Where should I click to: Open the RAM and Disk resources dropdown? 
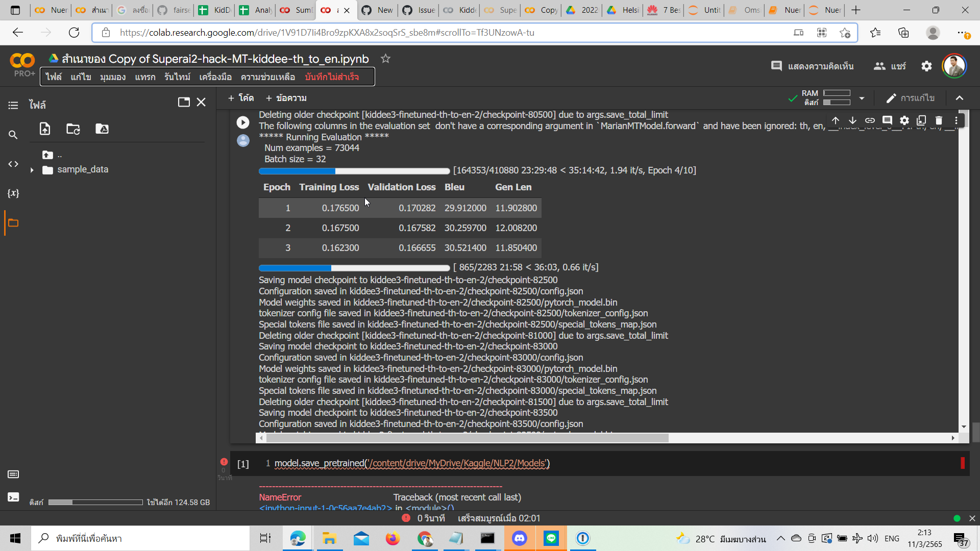862,98
